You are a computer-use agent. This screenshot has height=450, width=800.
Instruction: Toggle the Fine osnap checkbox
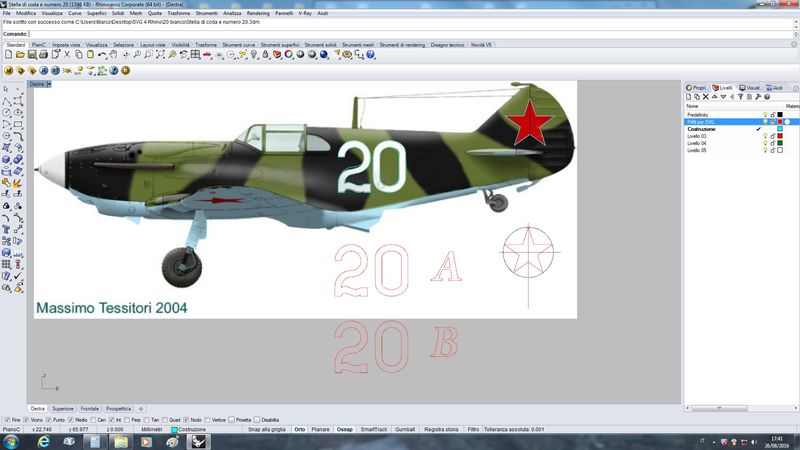click(7, 420)
